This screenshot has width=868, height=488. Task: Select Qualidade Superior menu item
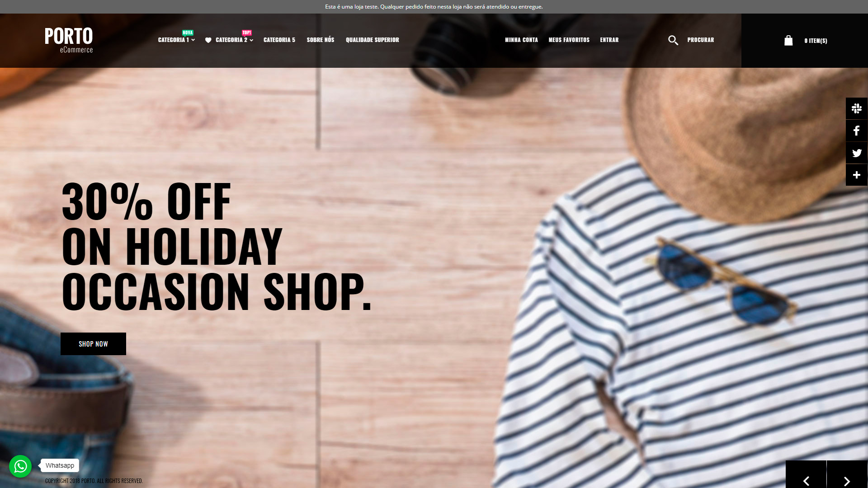[373, 40]
